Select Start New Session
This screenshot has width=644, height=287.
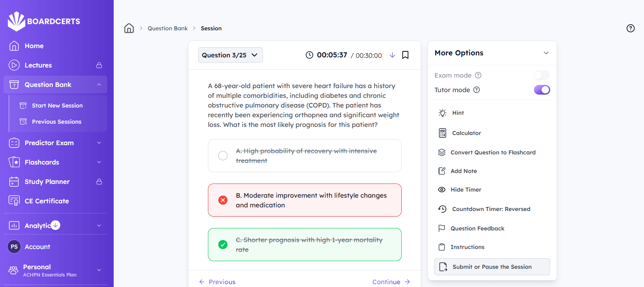coord(57,106)
